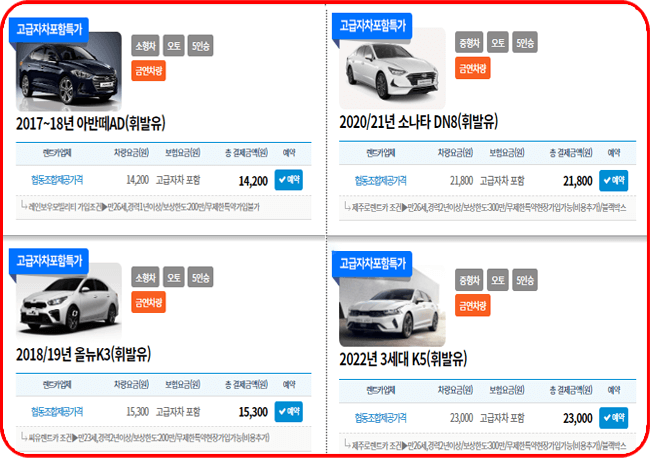Open the 3세대 K5 car photo
Image resolution: width=650 pixels, height=458 pixels.
pyautogui.click(x=392, y=307)
